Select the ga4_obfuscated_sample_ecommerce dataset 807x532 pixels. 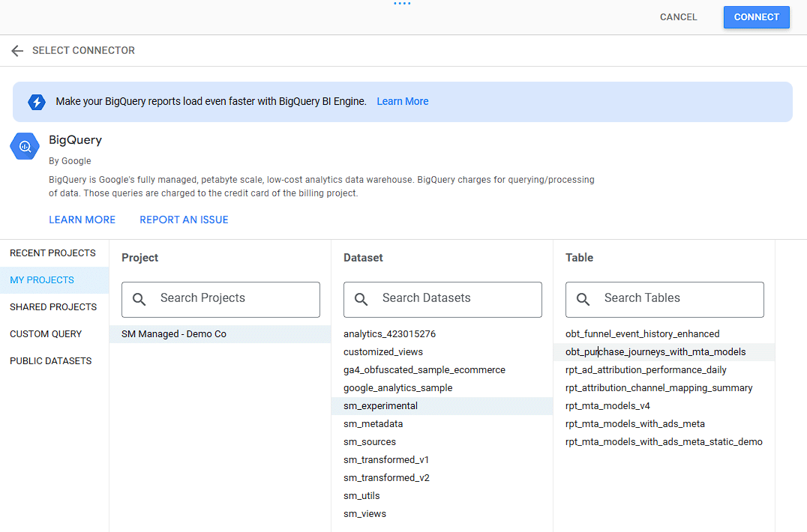442,370
